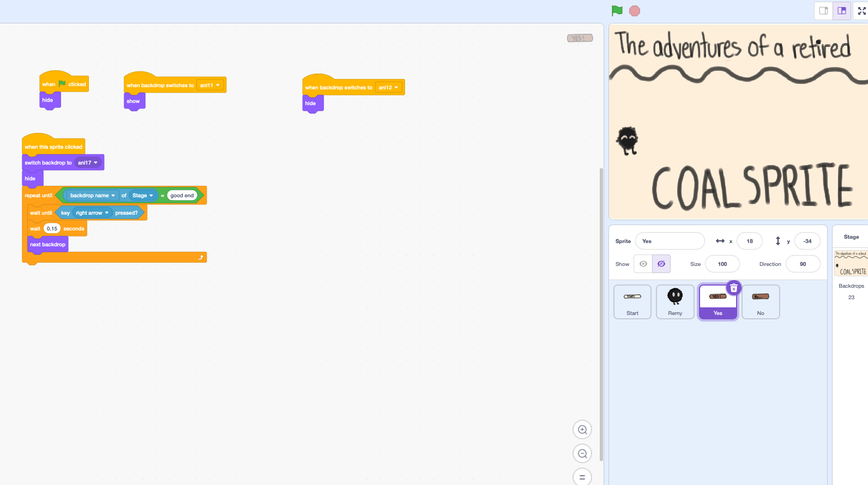This screenshot has width=868, height=485.
Task: Select the Stage backdrop thumbnail
Action: 851,263
